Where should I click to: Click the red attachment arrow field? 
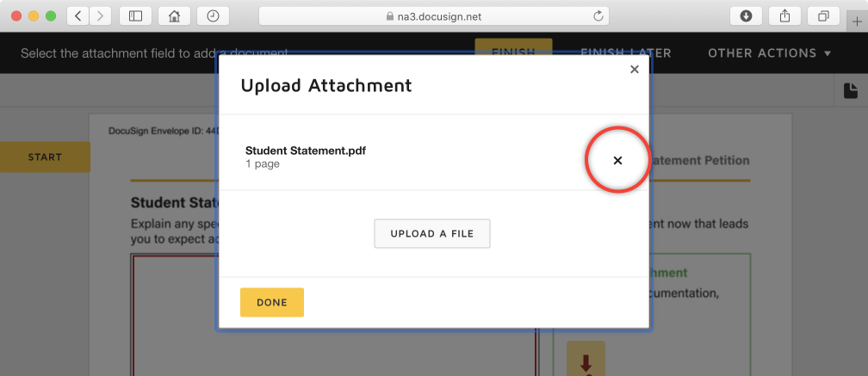(x=586, y=358)
